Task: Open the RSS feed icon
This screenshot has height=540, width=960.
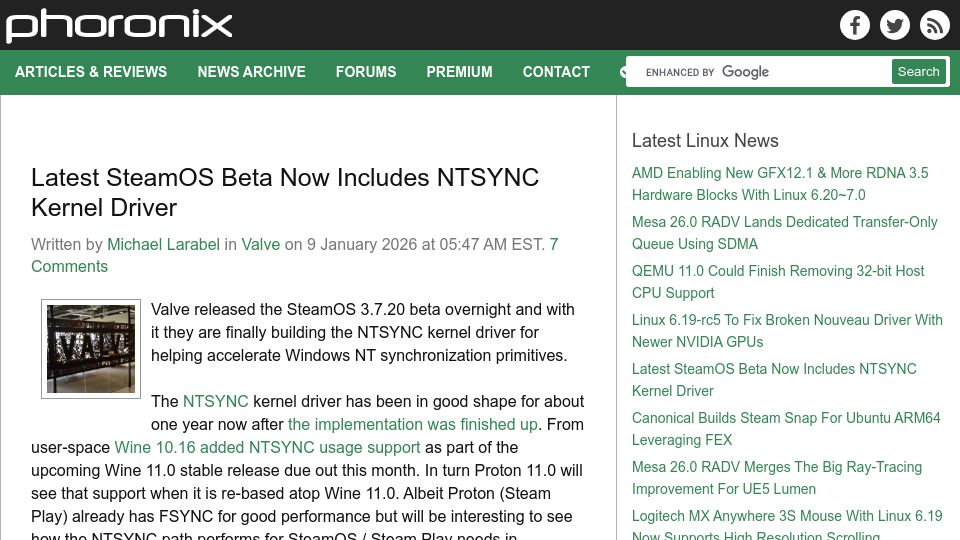Action: coord(934,25)
